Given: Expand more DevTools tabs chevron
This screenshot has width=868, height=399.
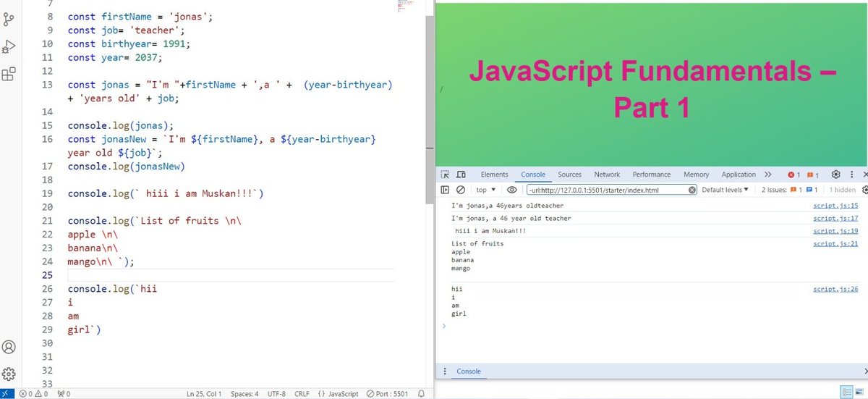Looking at the screenshot, I should click(767, 175).
